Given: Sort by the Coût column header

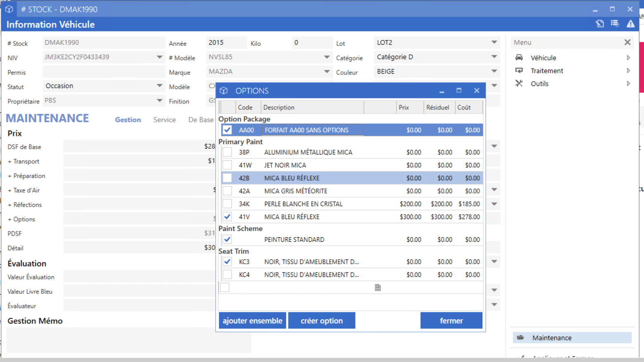Looking at the screenshot, I should coord(468,107).
